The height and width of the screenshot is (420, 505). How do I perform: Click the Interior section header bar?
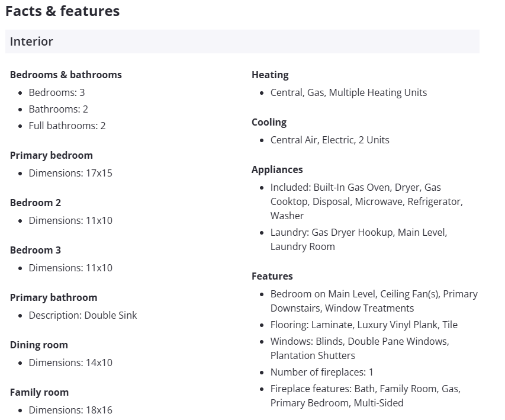(242, 41)
